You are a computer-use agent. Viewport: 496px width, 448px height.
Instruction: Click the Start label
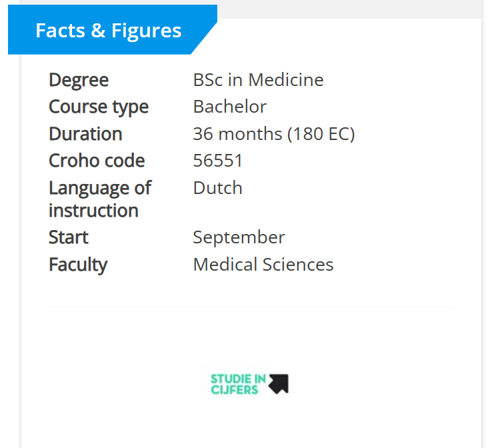click(68, 237)
